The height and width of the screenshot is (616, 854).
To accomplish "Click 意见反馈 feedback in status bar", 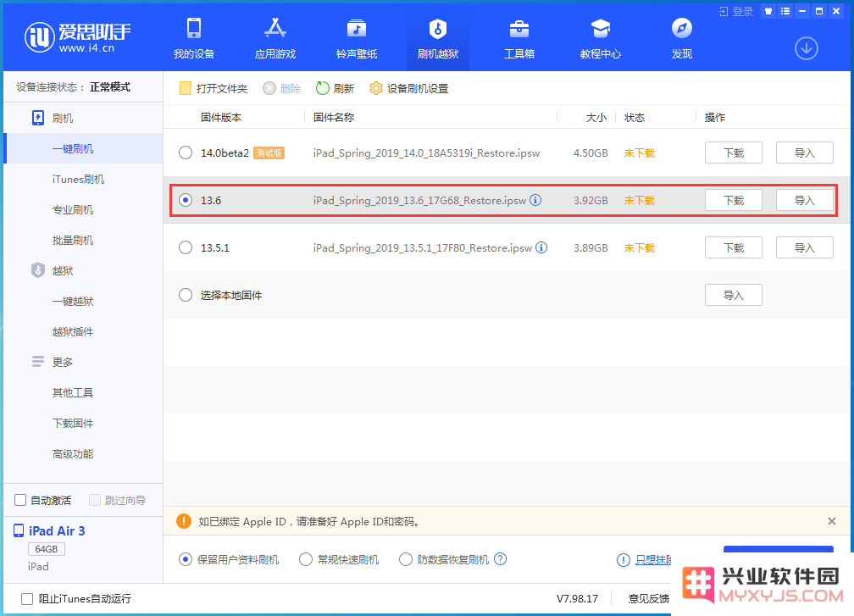I will click(649, 598).
